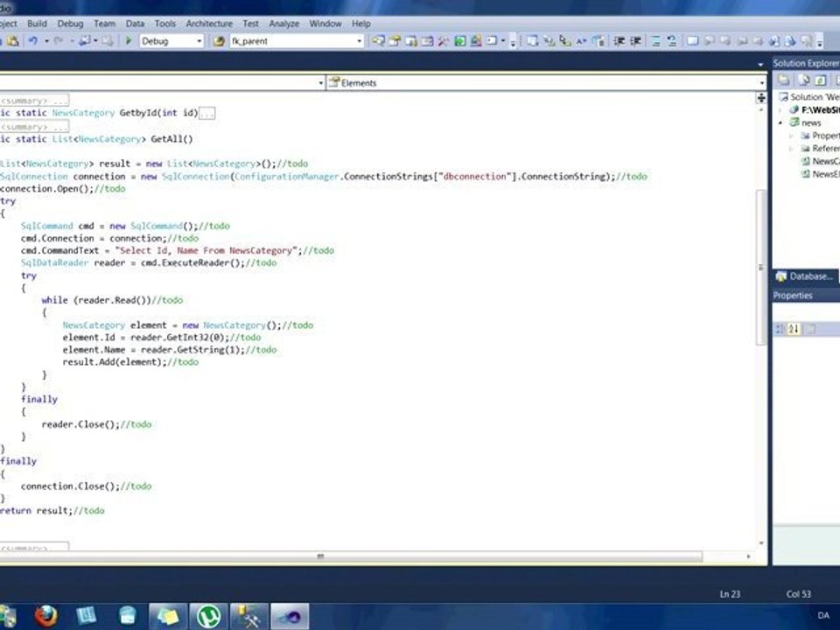Open the Test menu
This screenshot has height=630, width=840.
[251, 24]
